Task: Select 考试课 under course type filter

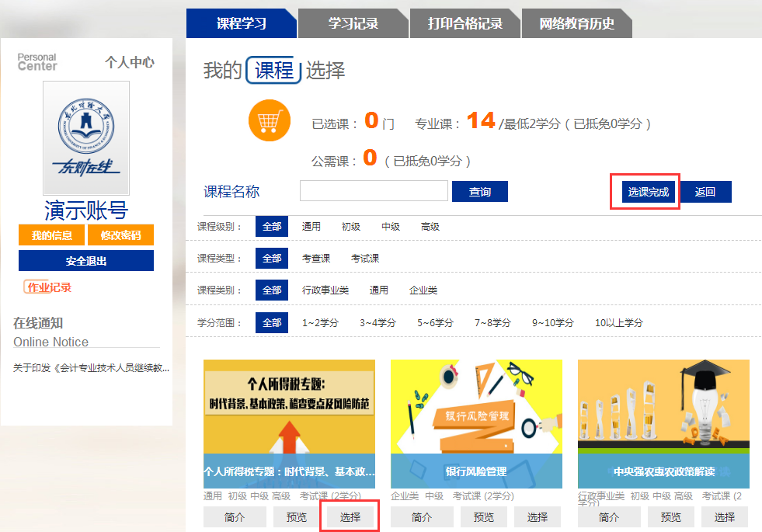Action: click(365, 259)
